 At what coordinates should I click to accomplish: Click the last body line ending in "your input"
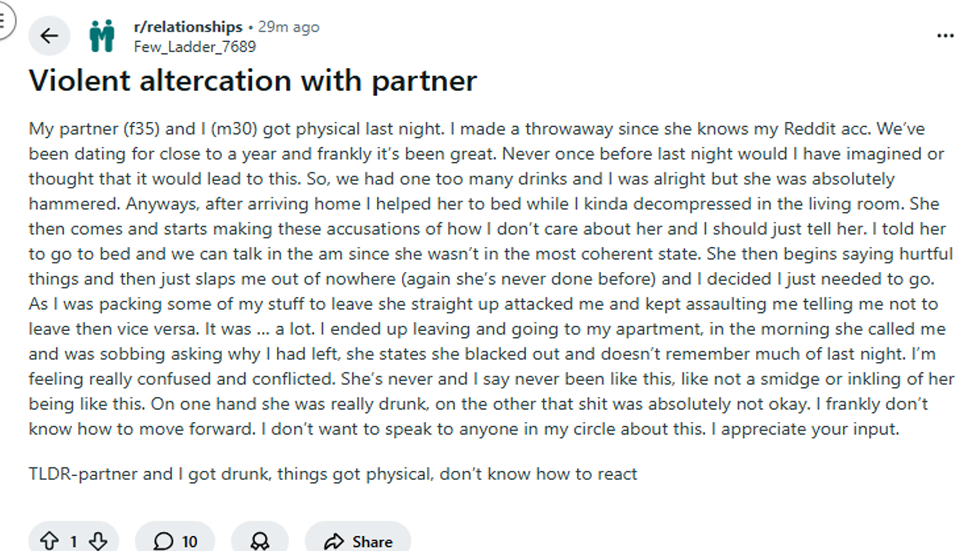point(464,429)
